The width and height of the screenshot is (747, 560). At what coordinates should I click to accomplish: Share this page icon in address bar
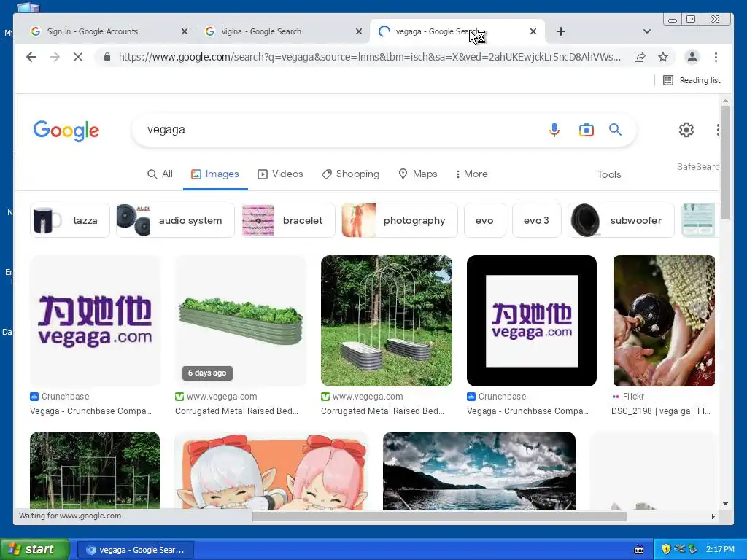(640, 57)
